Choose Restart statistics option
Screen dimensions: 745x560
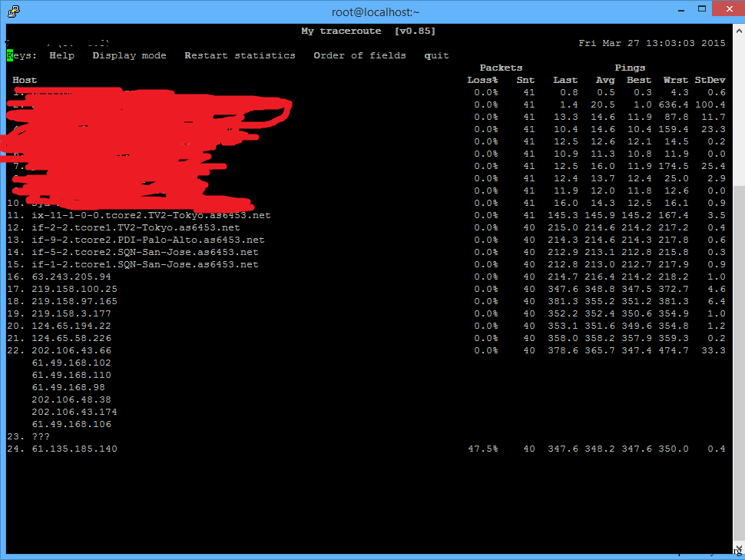[x=240, y=55]
